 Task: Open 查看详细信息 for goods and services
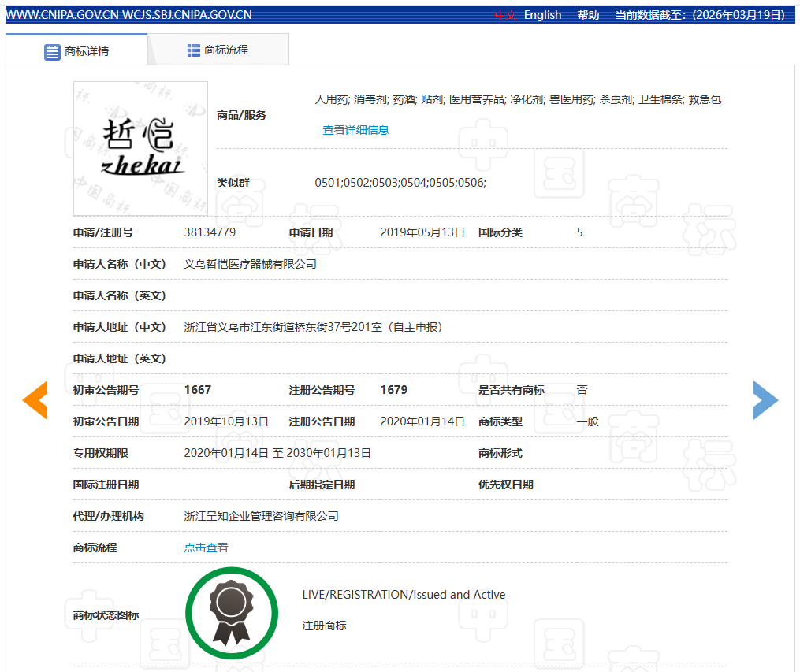[x=355, y=130]
